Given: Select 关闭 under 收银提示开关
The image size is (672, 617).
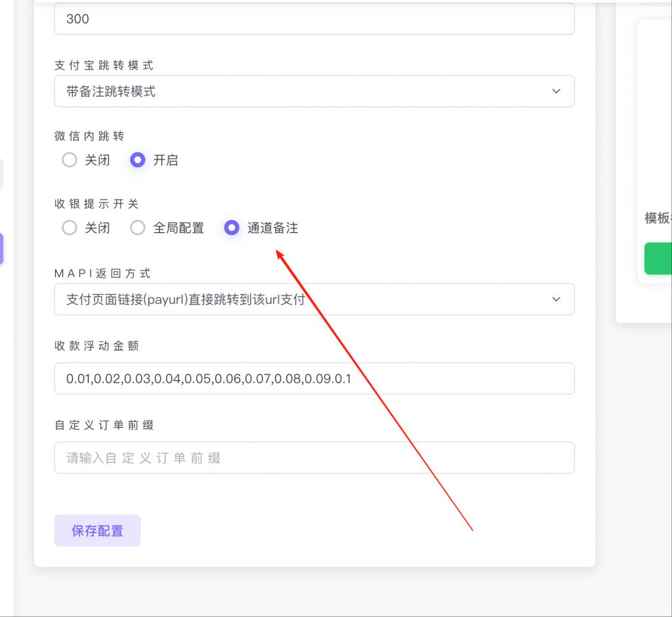Looking at the screenshot, I should coord(70,228).
